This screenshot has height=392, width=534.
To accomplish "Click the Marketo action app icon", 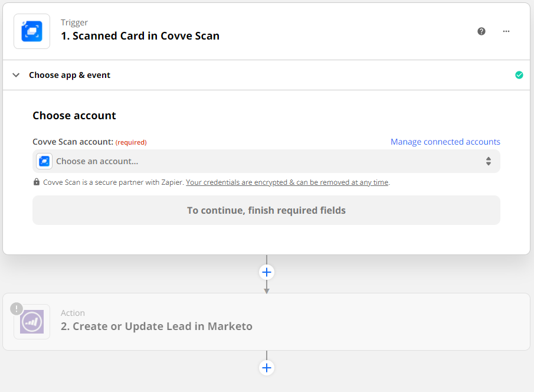I will [32, 322].
